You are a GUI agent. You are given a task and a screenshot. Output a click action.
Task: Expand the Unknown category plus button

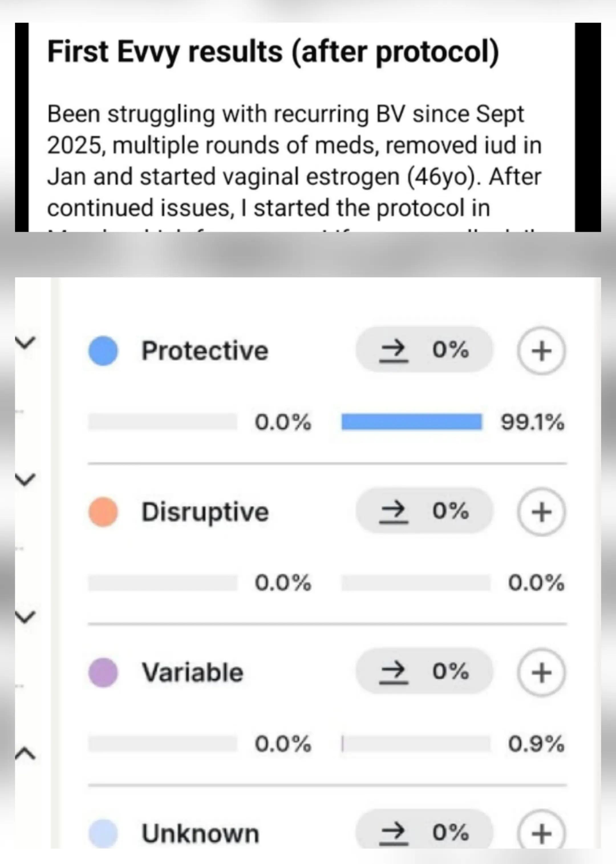(541, 831)
